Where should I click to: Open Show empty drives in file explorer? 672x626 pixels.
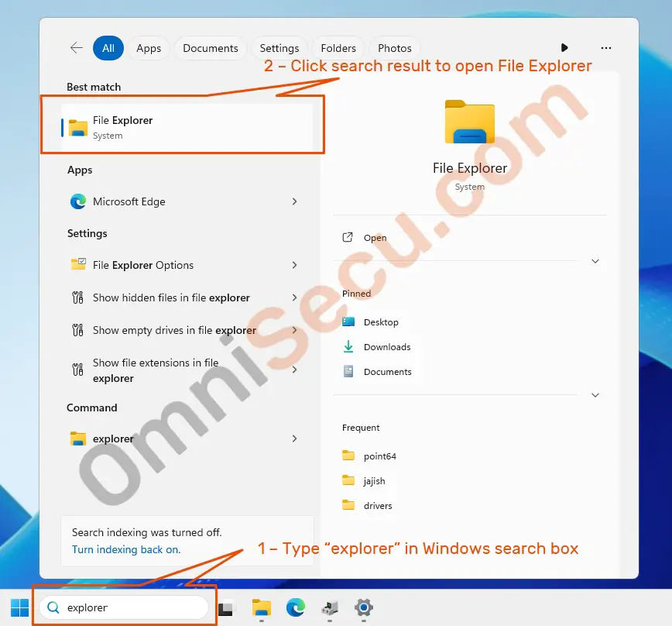[x=187, y=330]
